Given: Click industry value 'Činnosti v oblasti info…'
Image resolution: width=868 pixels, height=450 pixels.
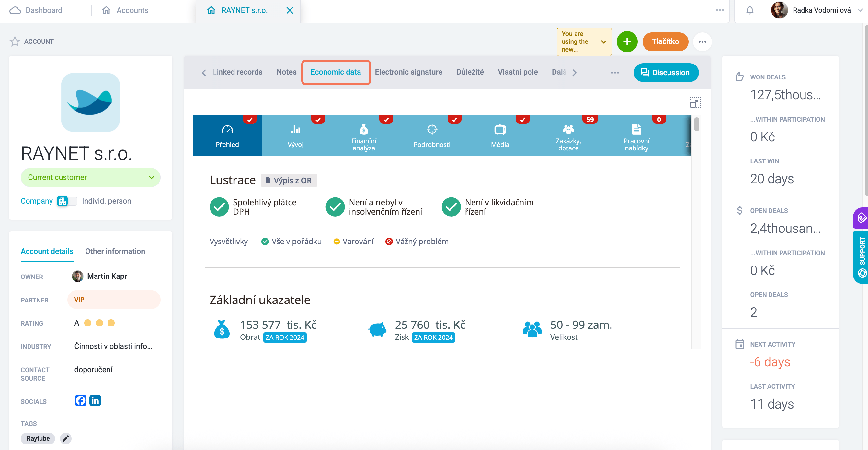Looking at the screenshot, I should pos(113,346).
